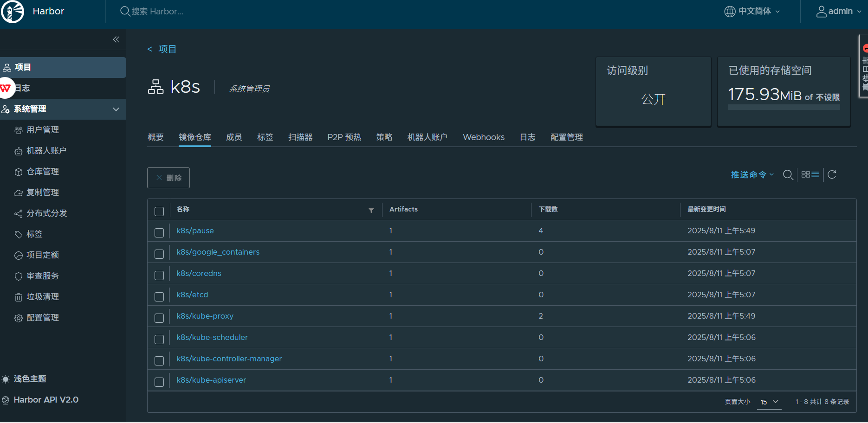Switch to the project 配置管理 tab
Screen dimensions: 868x423
pos(567,137)
